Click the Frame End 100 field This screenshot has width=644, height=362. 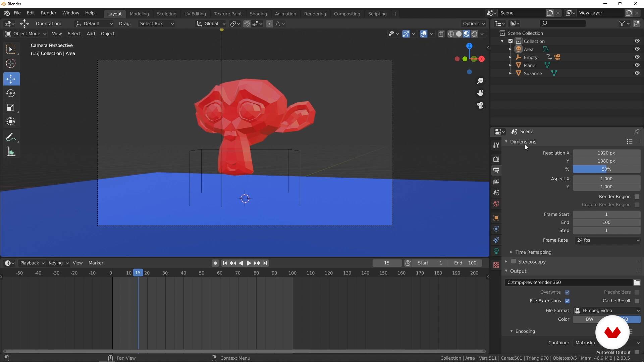(x=606, y=223)
